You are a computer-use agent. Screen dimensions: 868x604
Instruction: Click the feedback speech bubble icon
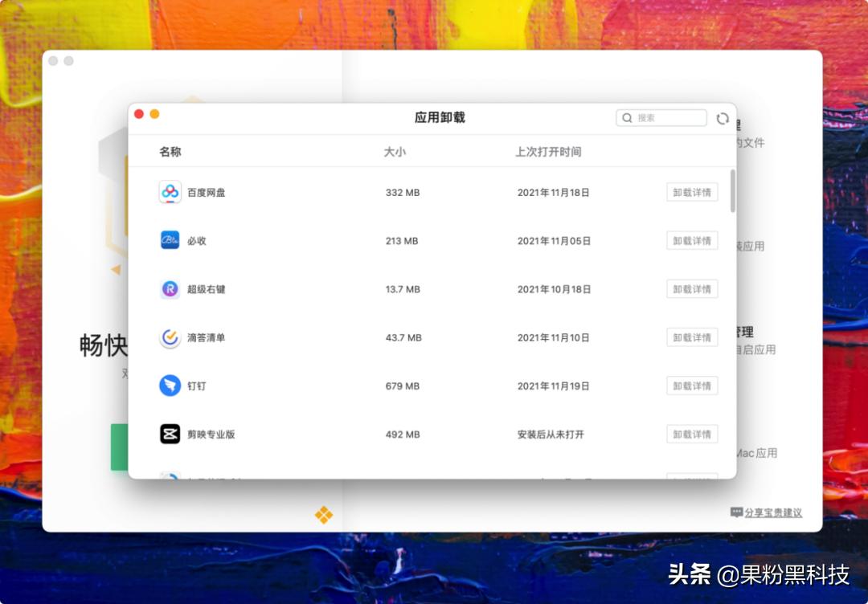(x=736, y=512)
